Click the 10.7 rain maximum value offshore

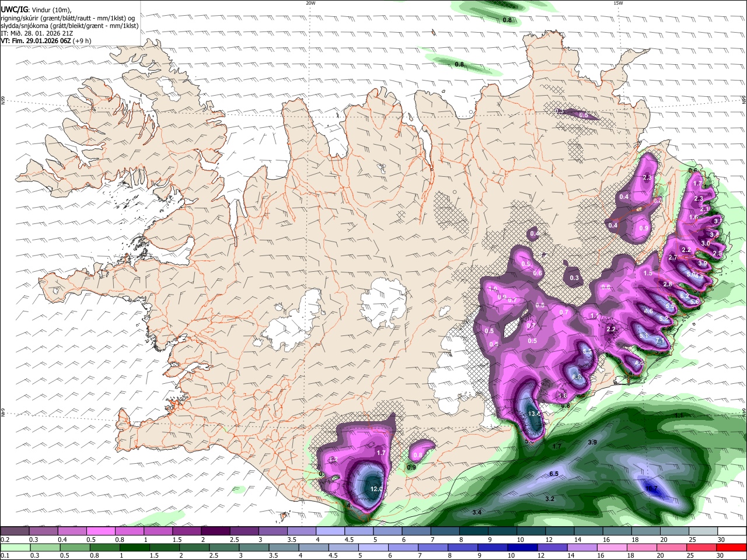651,489
